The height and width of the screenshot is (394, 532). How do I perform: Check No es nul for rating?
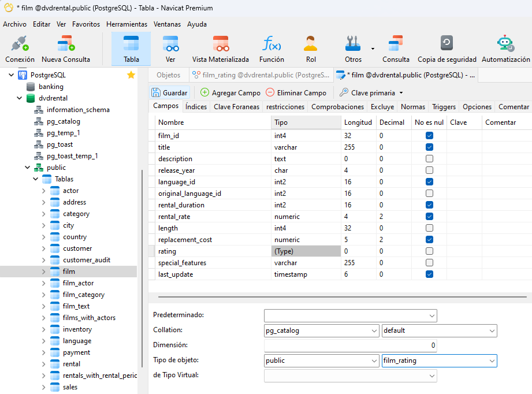[429, 251]
